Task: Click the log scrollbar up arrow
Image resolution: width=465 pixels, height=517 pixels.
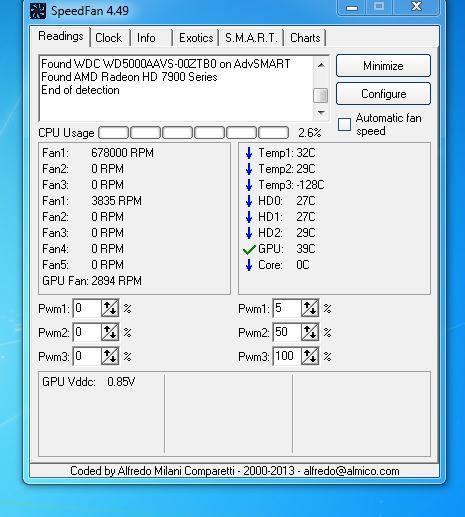Action: [x=321, y=65]
